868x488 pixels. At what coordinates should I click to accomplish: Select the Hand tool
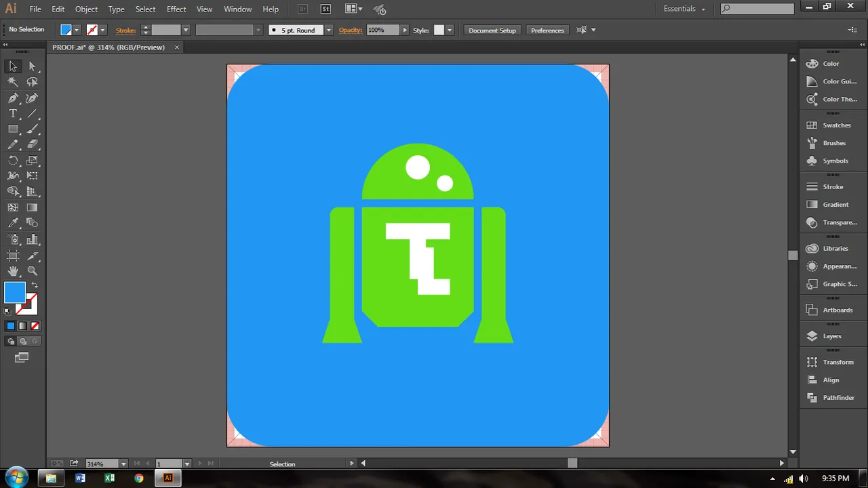(x=13, y=271)
